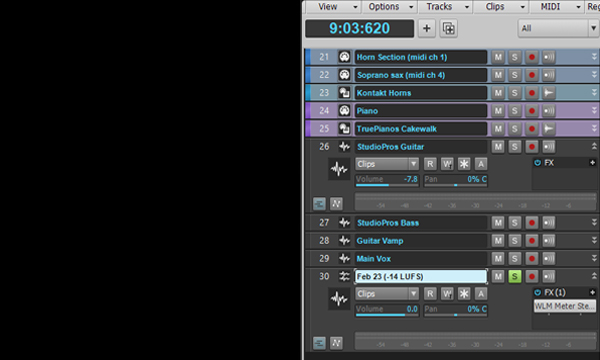Click Soprano sax track's MIDI icon
The width and height of the screenshot is (600, 360).
(344, 75)
